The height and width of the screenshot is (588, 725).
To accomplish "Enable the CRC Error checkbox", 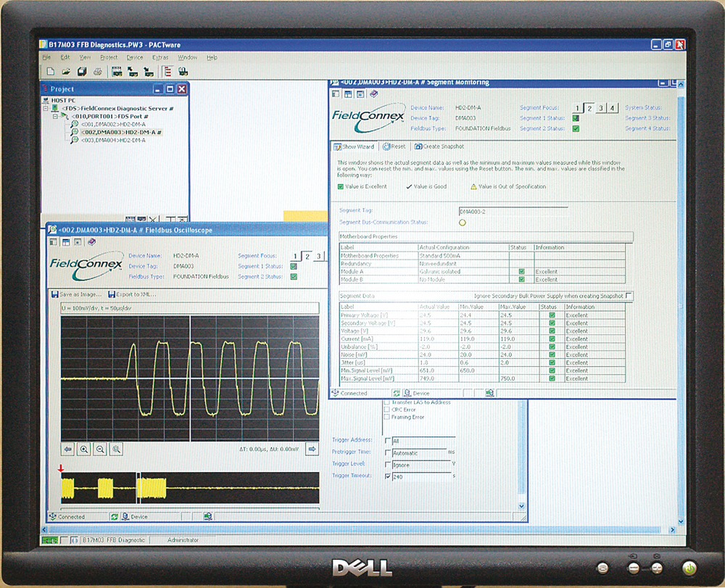I will 386,410.
